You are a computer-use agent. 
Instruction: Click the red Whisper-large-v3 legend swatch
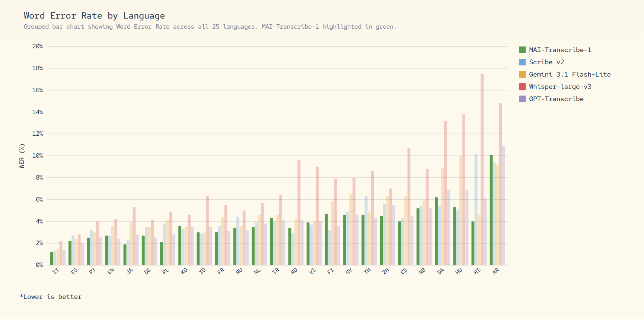(x=522, y=87)
